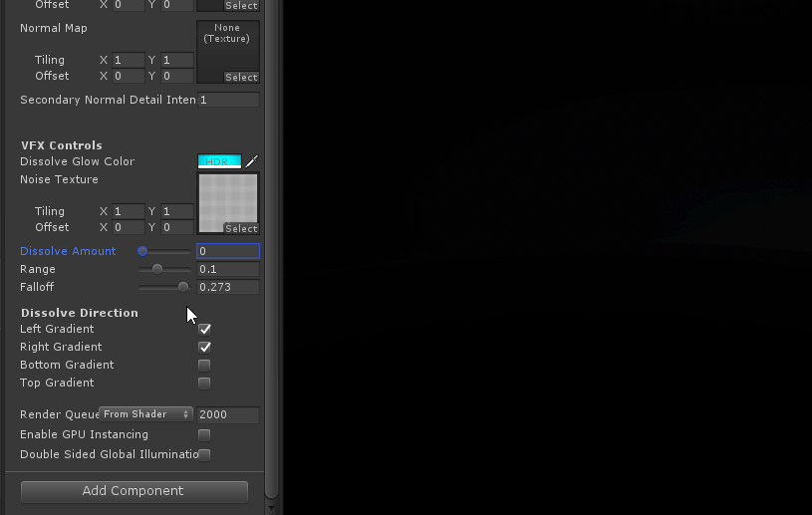Click the Falloff slider handle
812x515 pixels.
[x=183, y=287]
